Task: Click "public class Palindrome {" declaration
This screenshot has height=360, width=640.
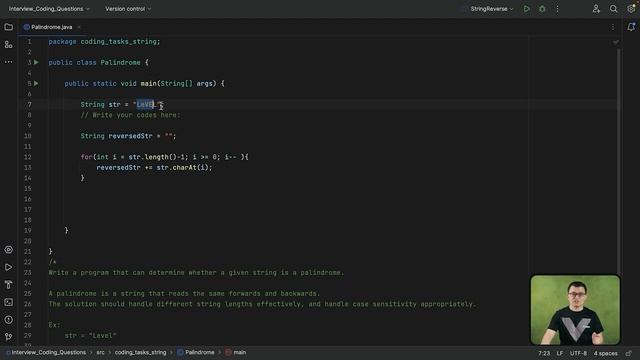Action: click(x=98, y=62)
